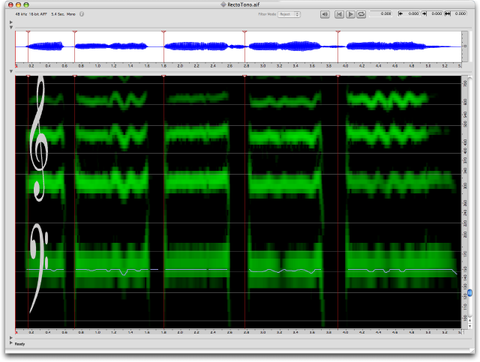Click the waveform marker near 3.9 seconds
Screen dimensions: 480x362
click(338, 32)
